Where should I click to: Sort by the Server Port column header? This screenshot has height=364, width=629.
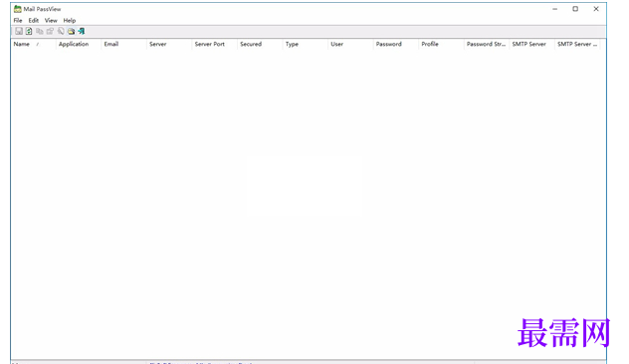tap(214, 44)
